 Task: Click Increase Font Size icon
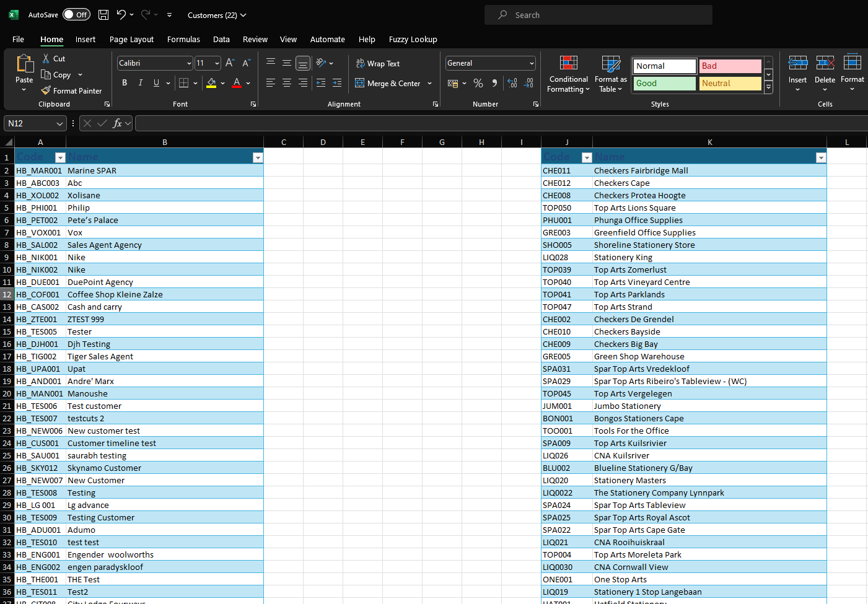(230, 63)
